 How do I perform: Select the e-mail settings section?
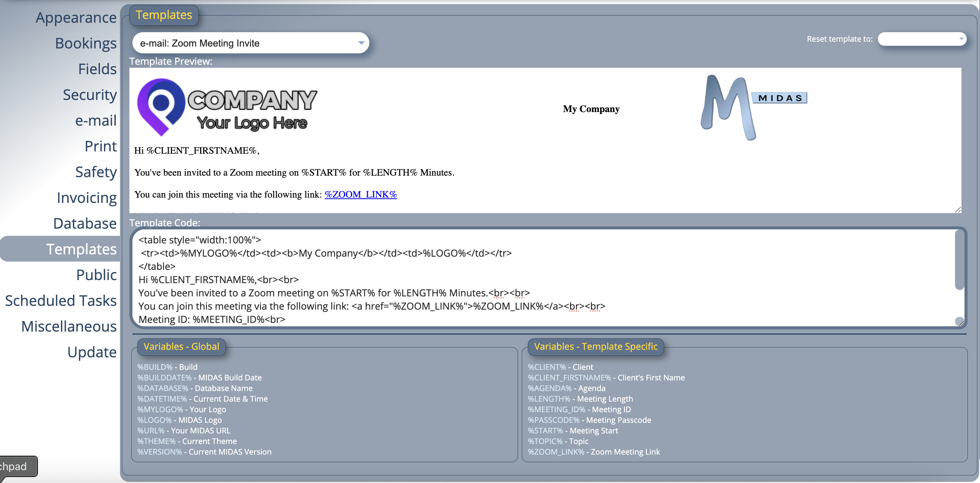click(x=96, y=120)
